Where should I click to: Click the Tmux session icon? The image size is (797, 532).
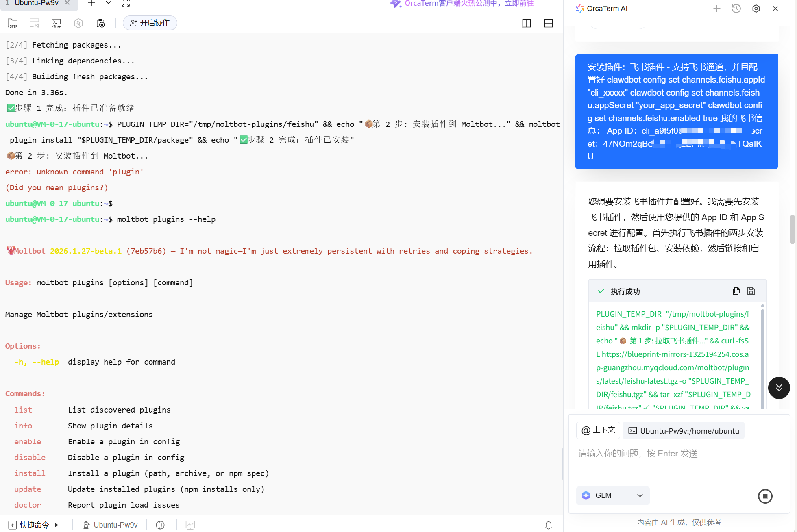coord(57,23)
